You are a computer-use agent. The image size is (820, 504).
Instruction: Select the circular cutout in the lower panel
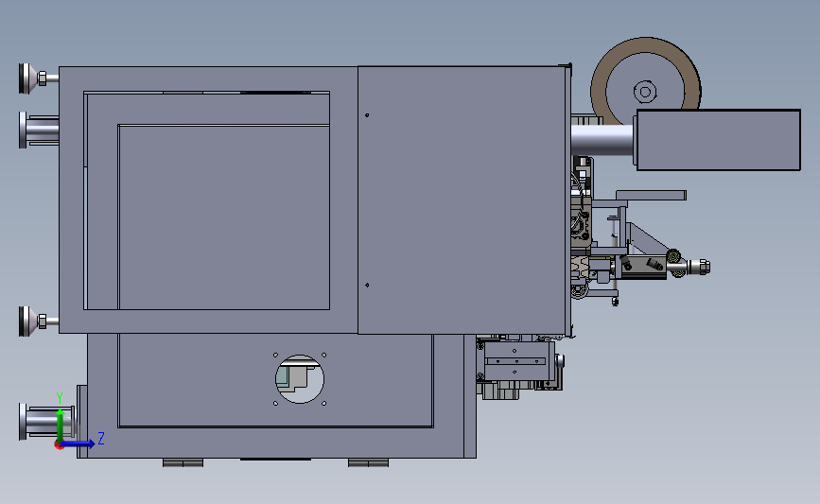click(300, 379)
